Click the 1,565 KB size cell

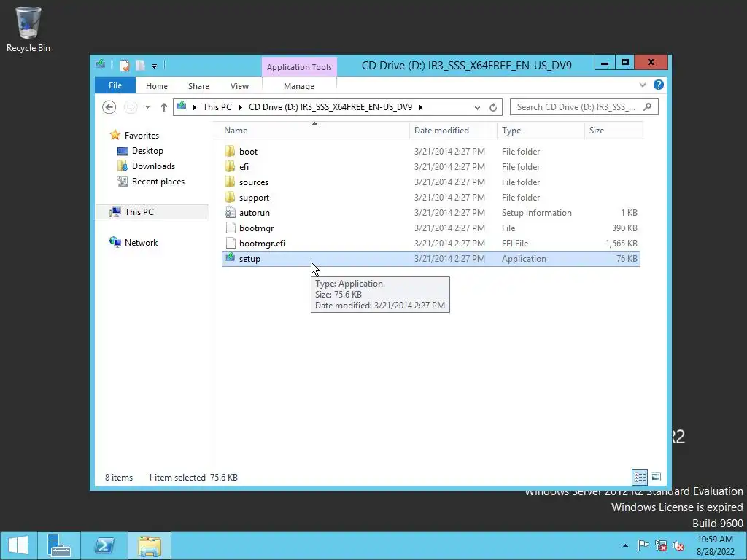pos(622,244)
